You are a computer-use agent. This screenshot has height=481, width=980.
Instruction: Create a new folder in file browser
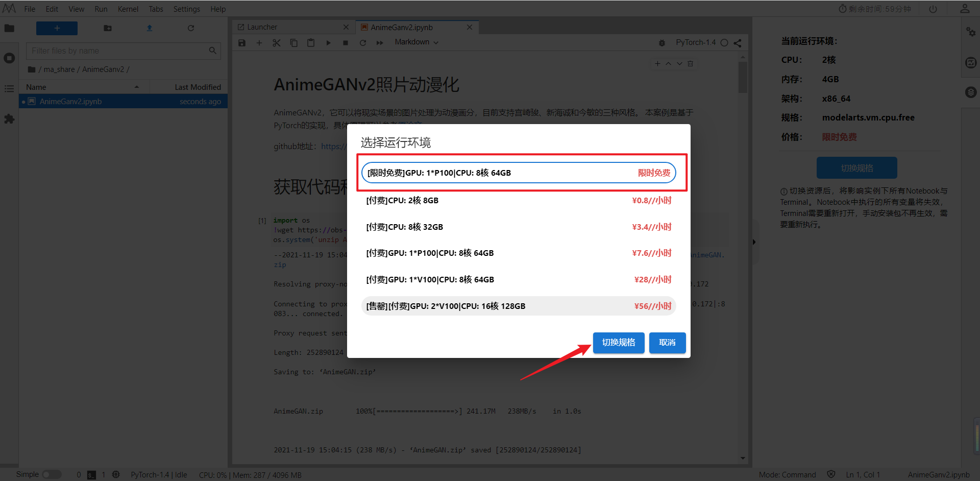tap(108, 28)
